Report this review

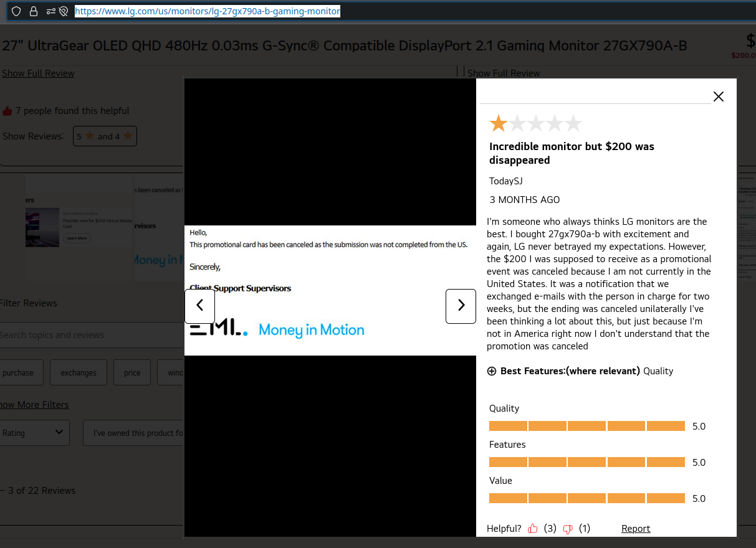pyautogui.click(x=636, y=528)
